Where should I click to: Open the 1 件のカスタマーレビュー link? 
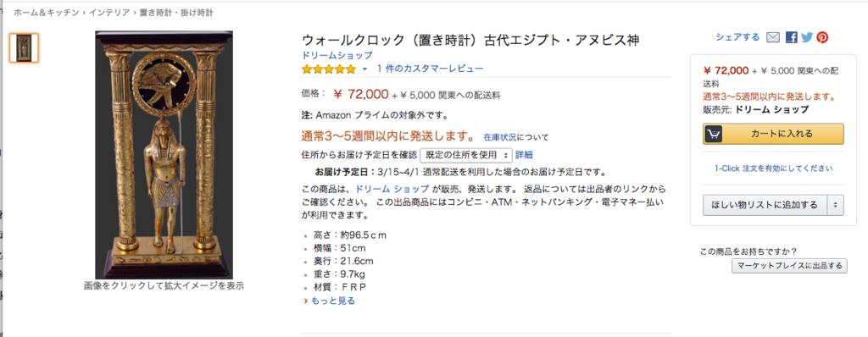430,69
